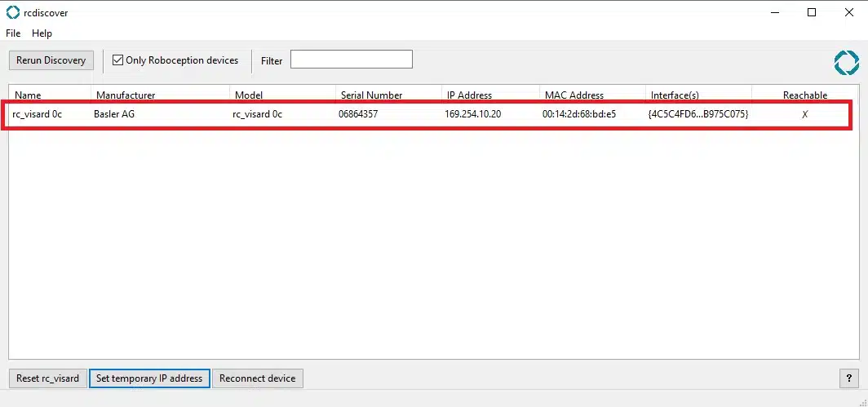Sort by the Name column header

click(49, 95)
